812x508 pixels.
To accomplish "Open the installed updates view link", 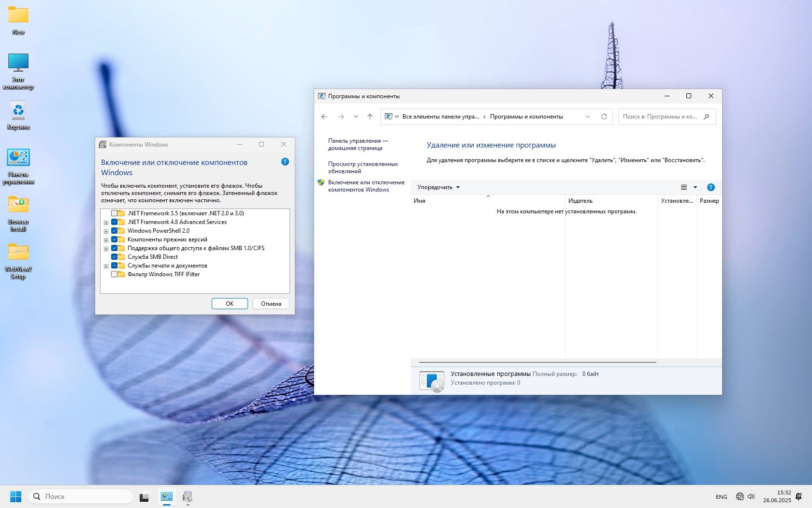I will (x=362, y=167).
